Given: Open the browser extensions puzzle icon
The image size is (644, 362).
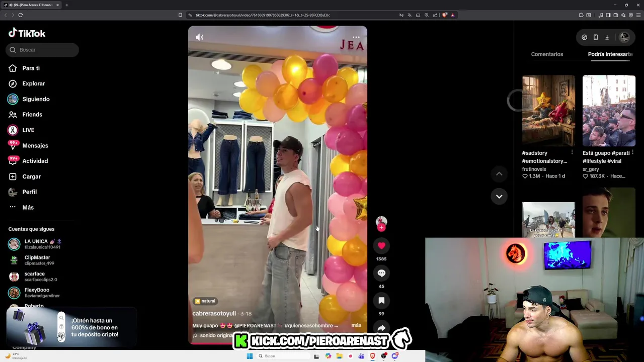Looking at the screenshot, I should [581, 15].
